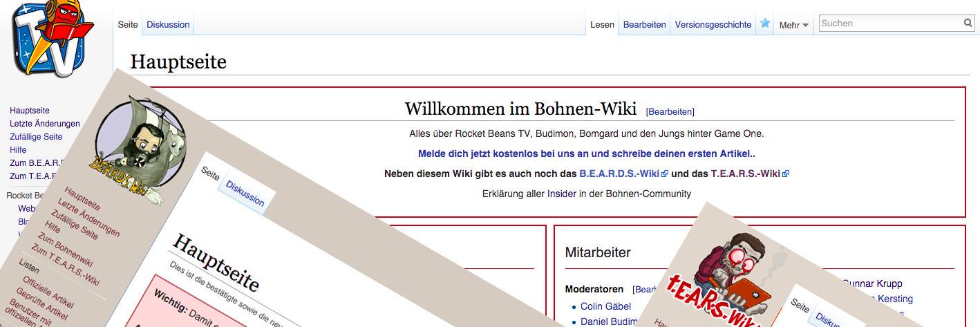Click the watchlist star icon

pyautogui.click(x=765, y=23)
